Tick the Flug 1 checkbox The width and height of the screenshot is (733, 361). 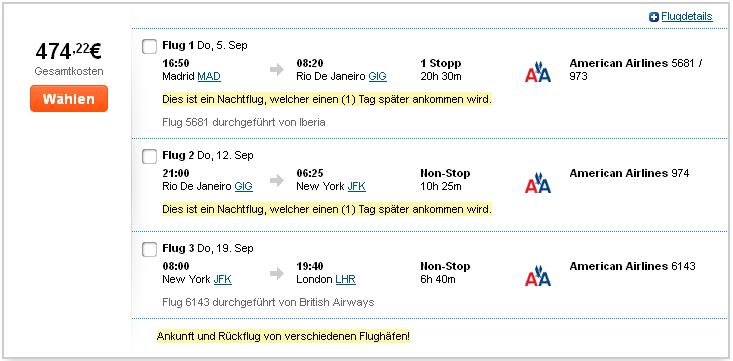click(x=149, y=46)
